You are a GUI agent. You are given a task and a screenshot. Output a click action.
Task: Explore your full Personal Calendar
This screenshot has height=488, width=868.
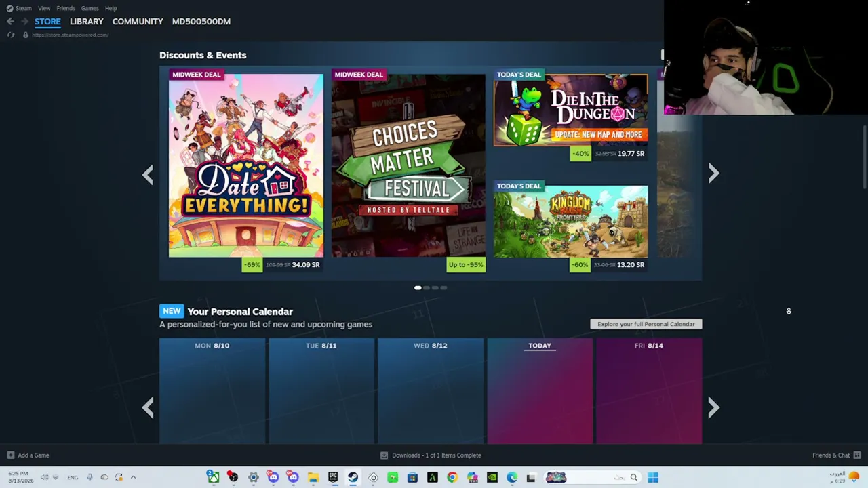[x=646, y=324]
